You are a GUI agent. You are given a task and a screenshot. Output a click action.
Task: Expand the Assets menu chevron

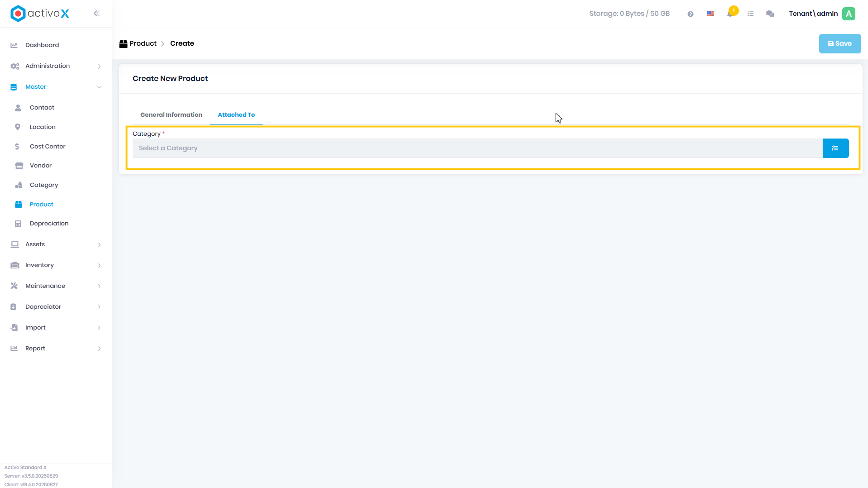click(x=99, y=245)
